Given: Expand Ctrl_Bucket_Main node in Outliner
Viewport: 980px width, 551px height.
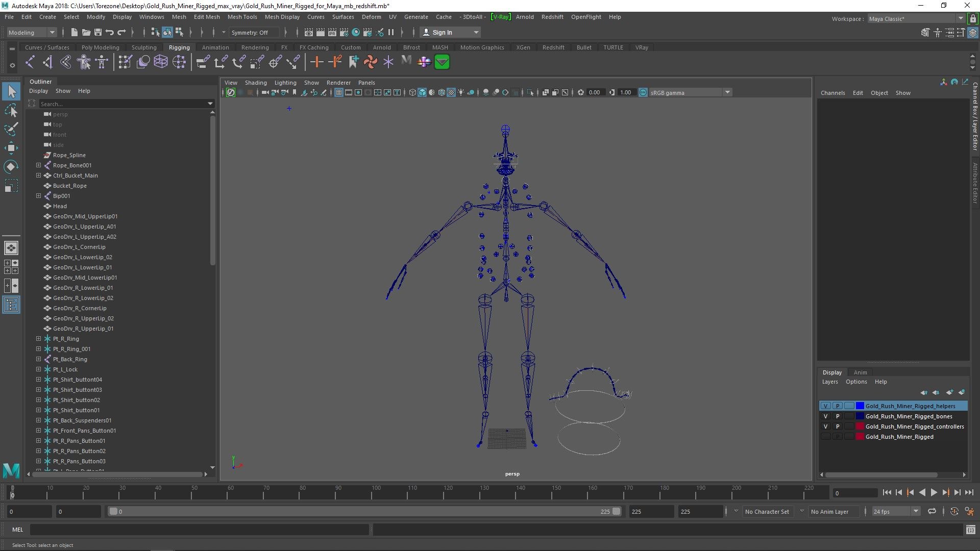Looking at the screenshot, I should (38, 176).
